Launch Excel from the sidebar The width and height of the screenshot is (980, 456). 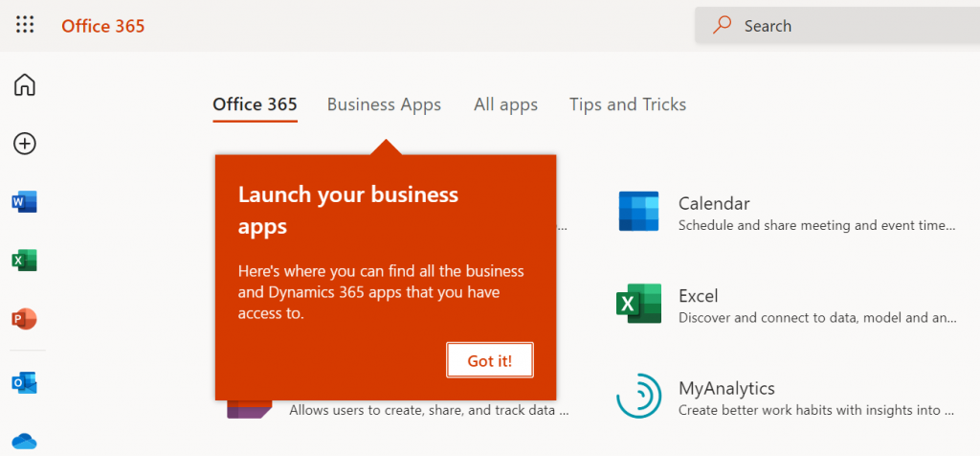click(x=24, y=261)
